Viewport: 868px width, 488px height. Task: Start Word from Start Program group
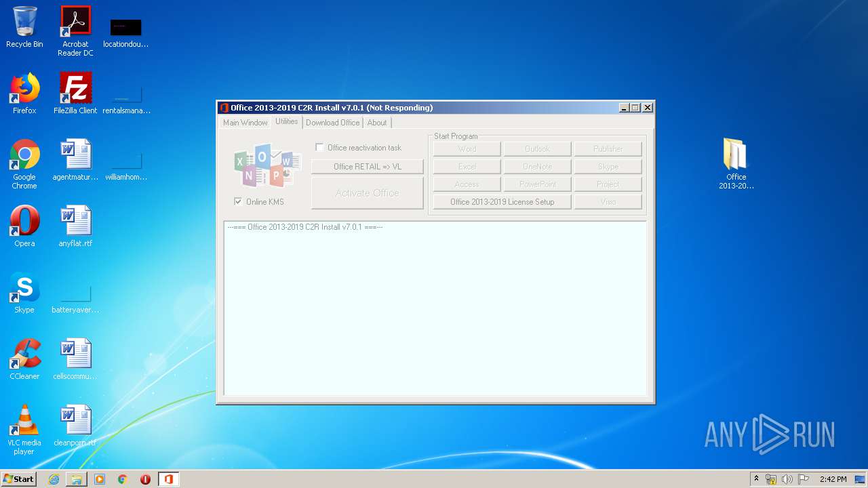467,149
